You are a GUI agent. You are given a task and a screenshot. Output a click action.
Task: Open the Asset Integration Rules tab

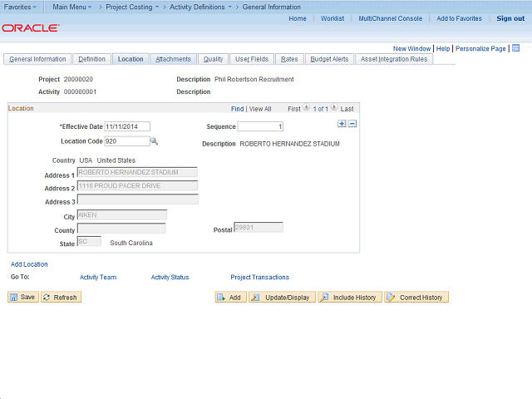pos(394,59)
